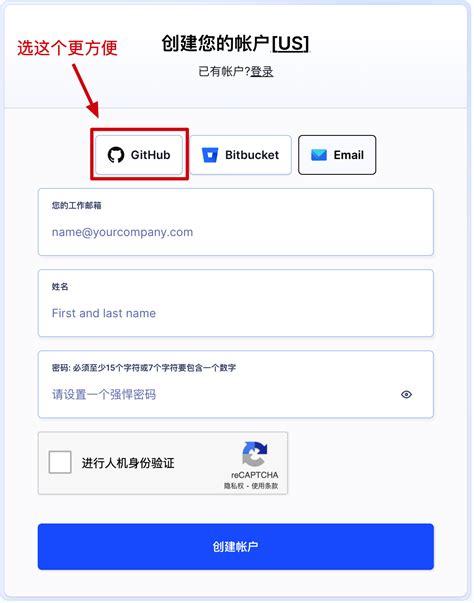Check the 进行人机身份验证 reCAPTCHA box

(60, 462)
